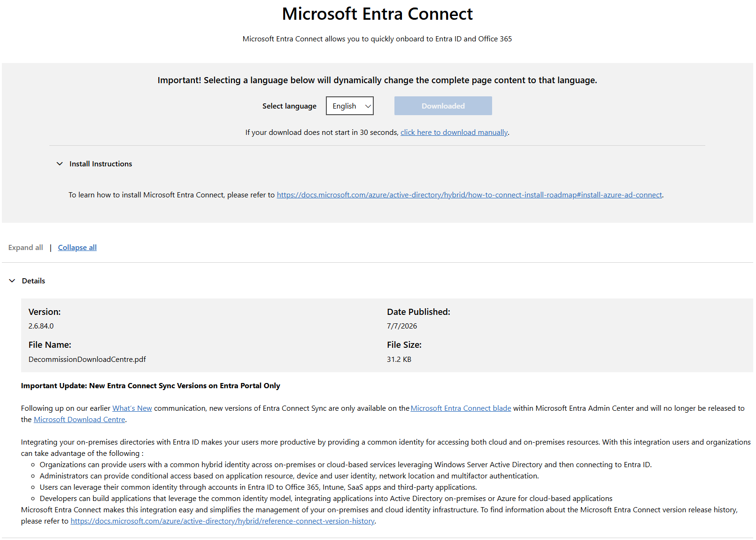Click the version number 2.6.84.0

tap(41, 326)
